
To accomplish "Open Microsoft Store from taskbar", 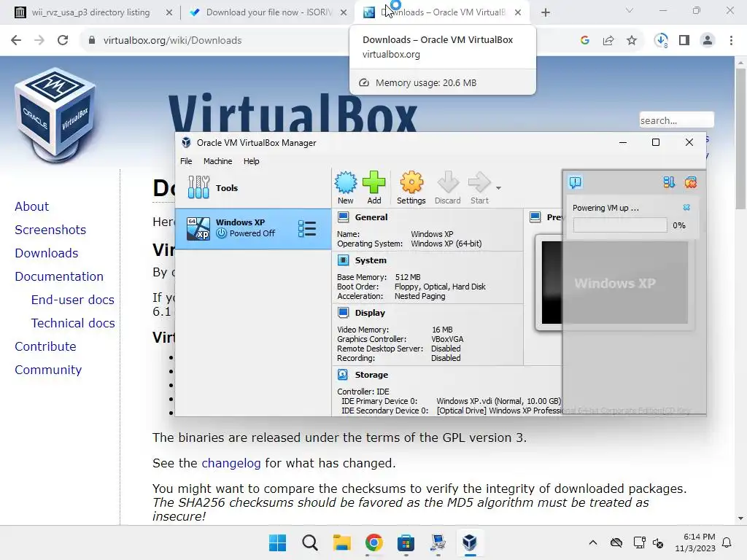I will tap(406, 542).
